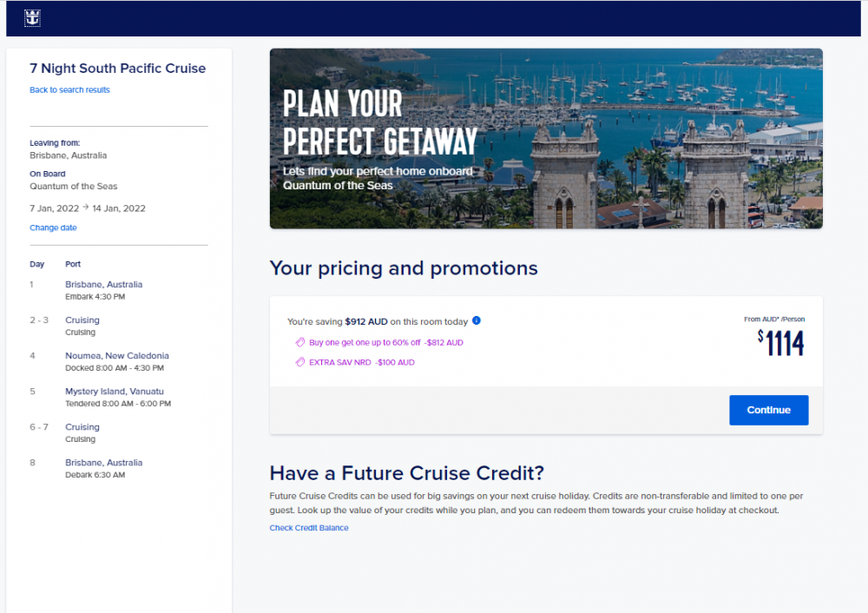Click the Buy one get one tag icon
The image size is (868, 613).
(300, 342)
